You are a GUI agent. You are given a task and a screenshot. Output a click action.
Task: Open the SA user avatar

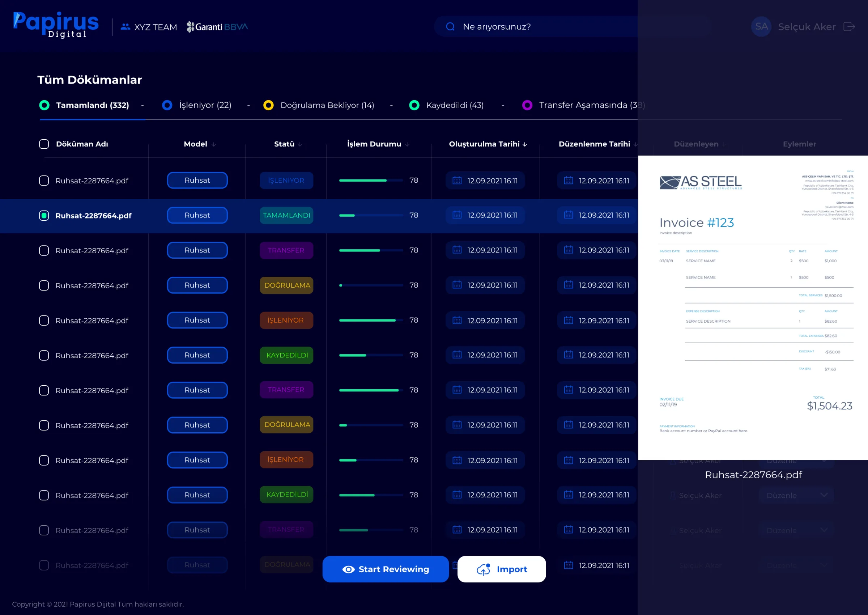(x=761, y=26)
